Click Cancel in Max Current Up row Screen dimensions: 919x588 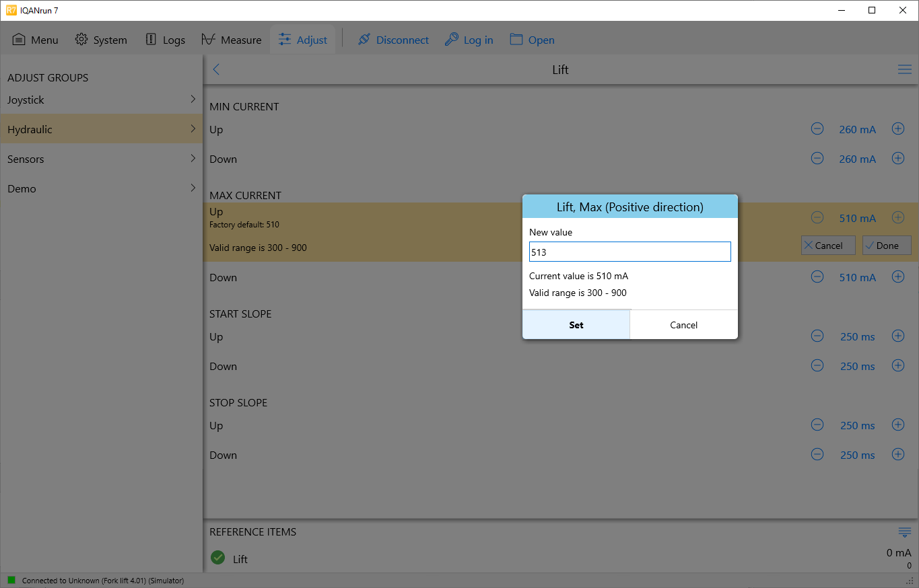(x=828, y=246)
